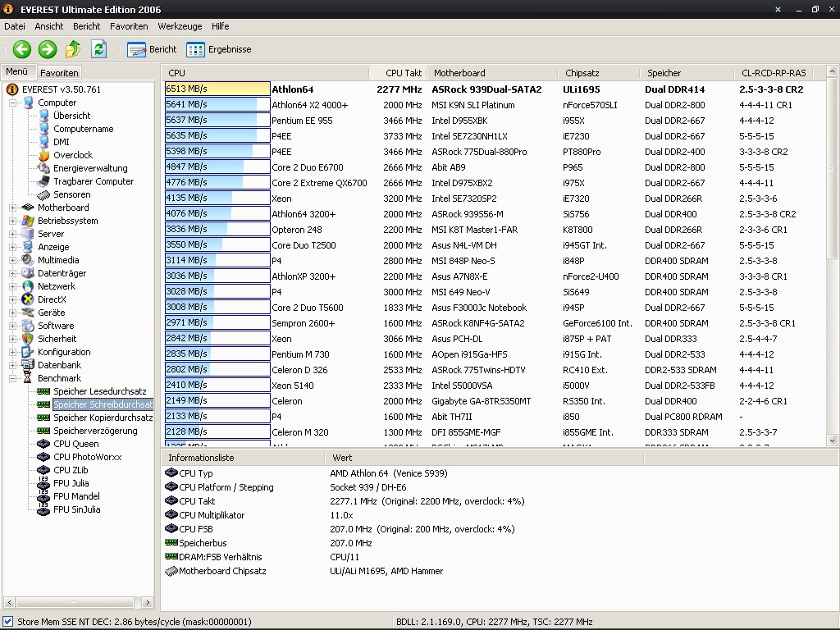This screenshot has width=840, height=630.
Task: Click the EVEREST v3.50.761 root info icon
Action: (12, 89)
